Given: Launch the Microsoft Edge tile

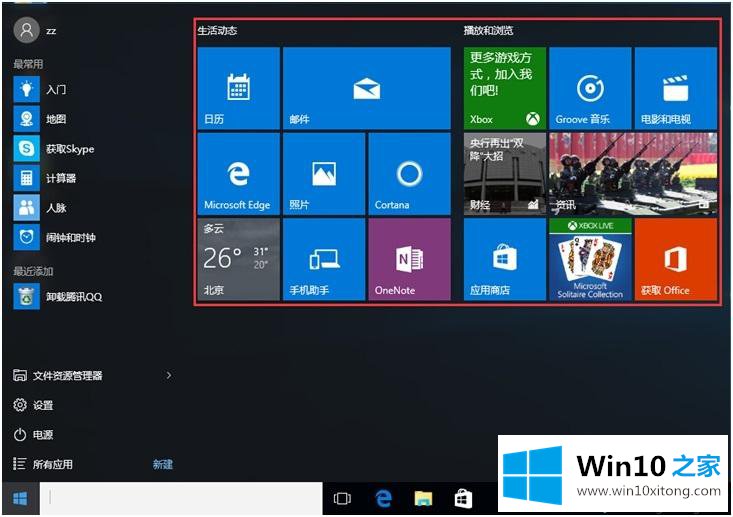Looking at the screenshot, I should 238,174.
